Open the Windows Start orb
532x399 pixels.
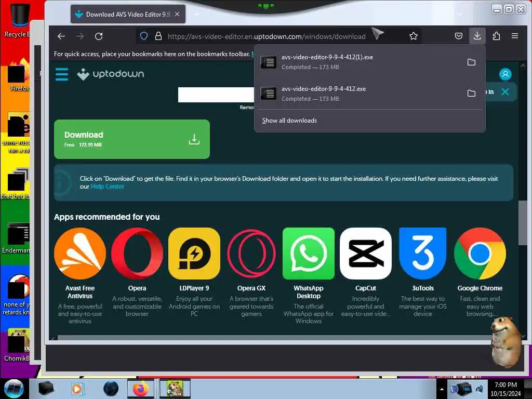click(14, 389)
